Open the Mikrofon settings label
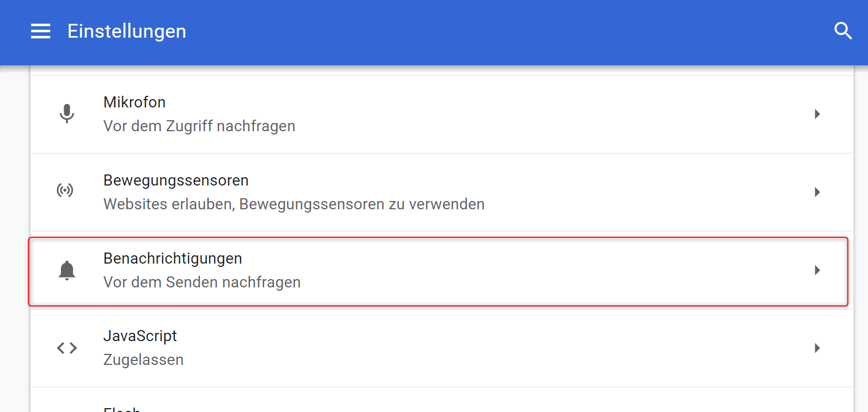The height and width of the screenshot is (412, 868). tap(134, 102)
